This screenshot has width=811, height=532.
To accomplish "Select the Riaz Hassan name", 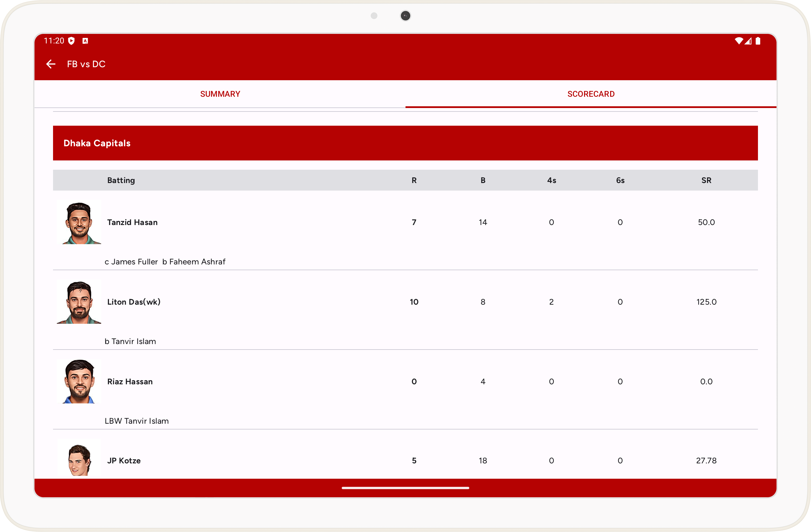I will [x=130, y=382].
